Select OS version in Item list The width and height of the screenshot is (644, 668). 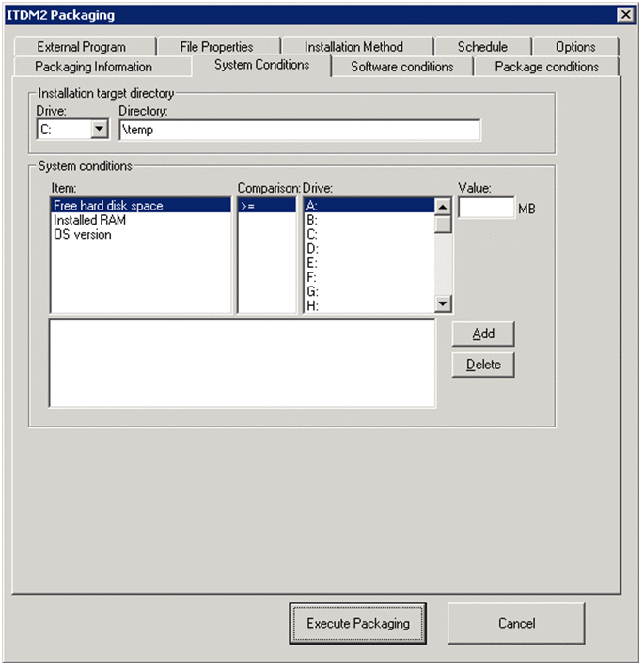coord(141,234)
